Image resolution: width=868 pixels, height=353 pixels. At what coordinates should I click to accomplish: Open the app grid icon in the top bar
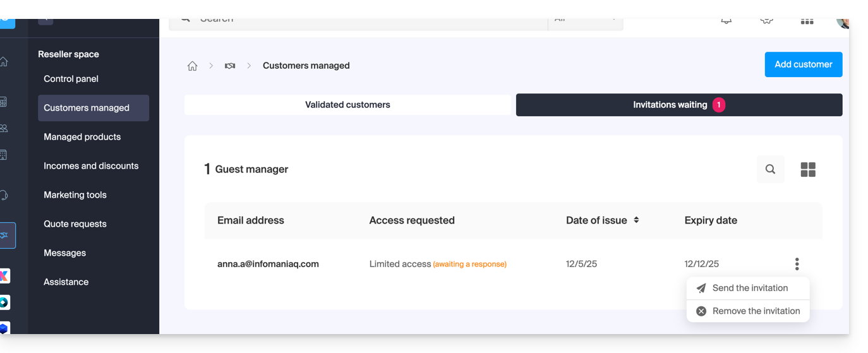(x=807, y=21)
